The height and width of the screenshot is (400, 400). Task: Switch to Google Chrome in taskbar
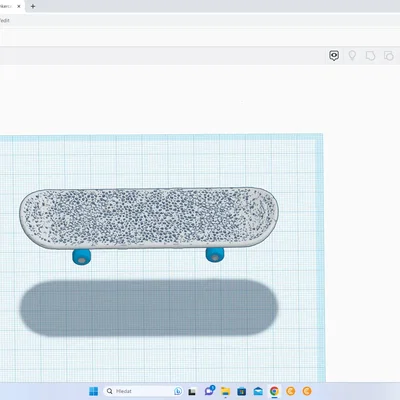274,391
